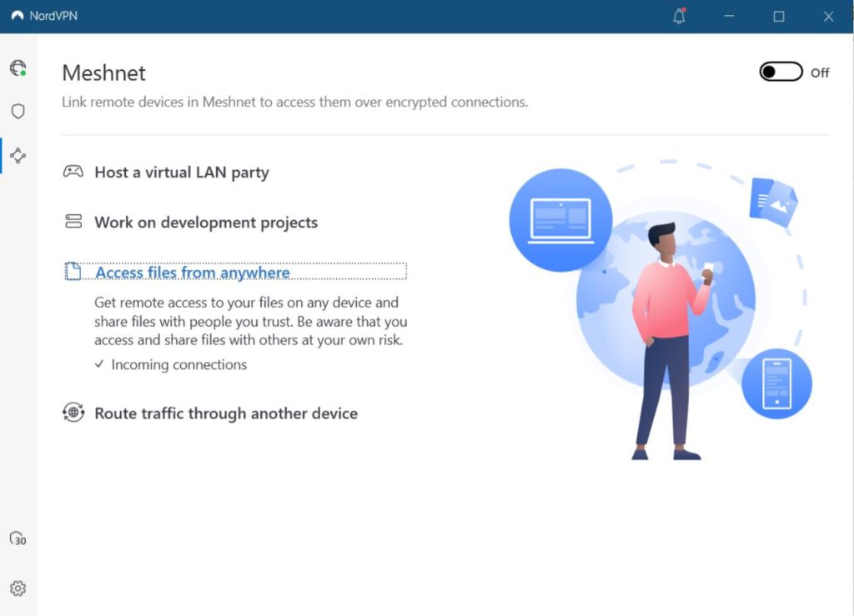Click the server icon beside development projects

tap(73, 222)
